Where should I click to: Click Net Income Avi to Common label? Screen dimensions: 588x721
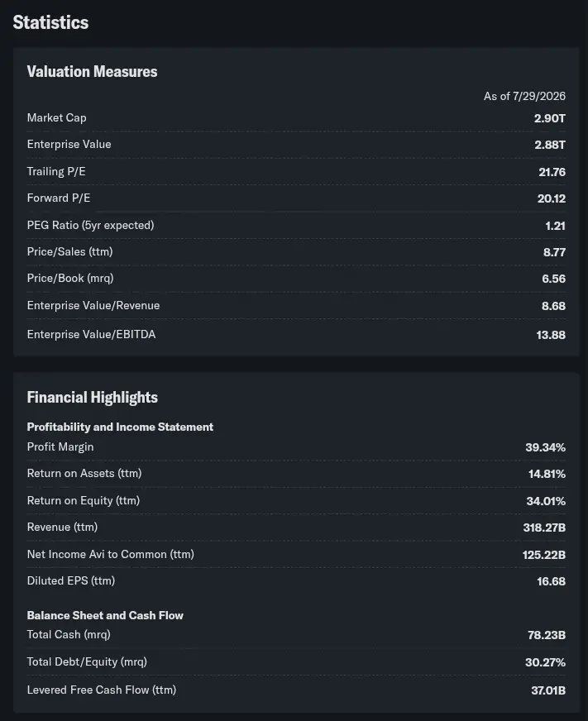point(111,554)
